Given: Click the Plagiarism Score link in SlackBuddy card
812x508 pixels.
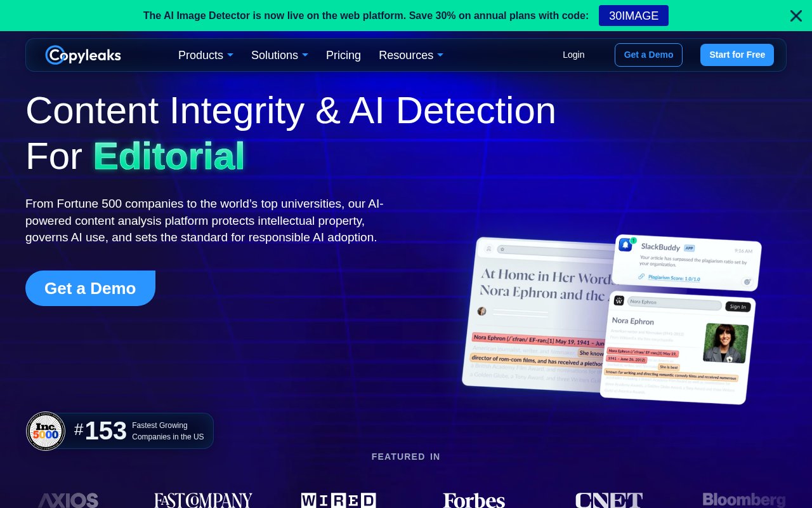Looking at the screenshot, I should (674, 278).
